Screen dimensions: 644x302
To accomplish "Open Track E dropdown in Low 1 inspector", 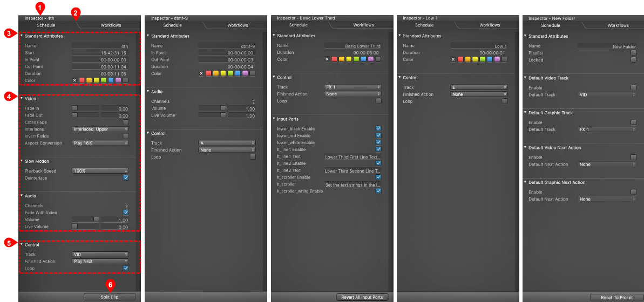I will pos(479,87).
